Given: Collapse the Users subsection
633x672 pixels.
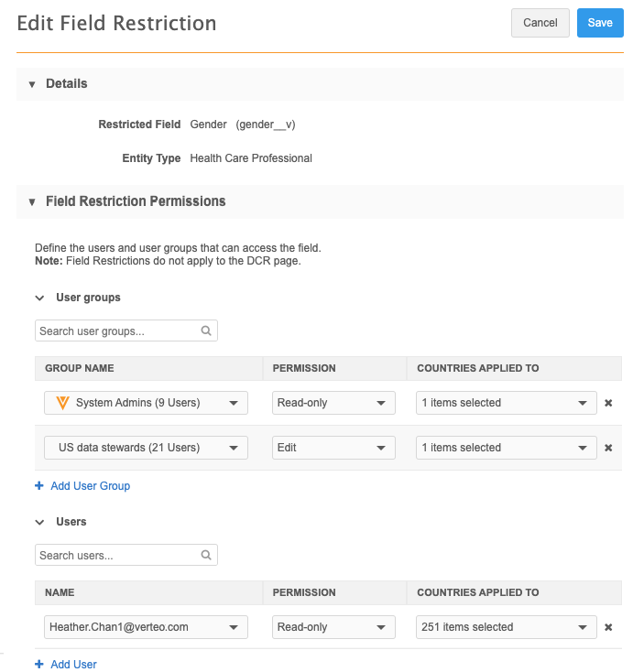Looking at the screenshot, I should pyautogui.click(x=39, y=522).
